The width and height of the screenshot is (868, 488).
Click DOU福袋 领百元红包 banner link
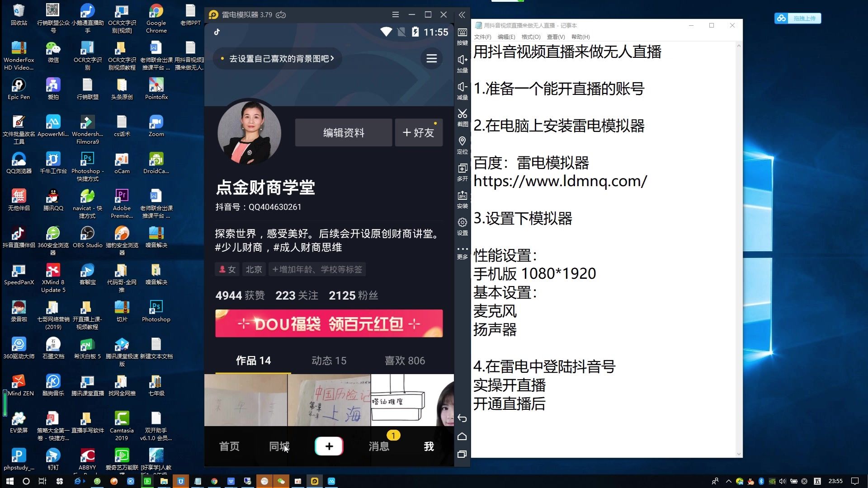[x=329, y=324]
